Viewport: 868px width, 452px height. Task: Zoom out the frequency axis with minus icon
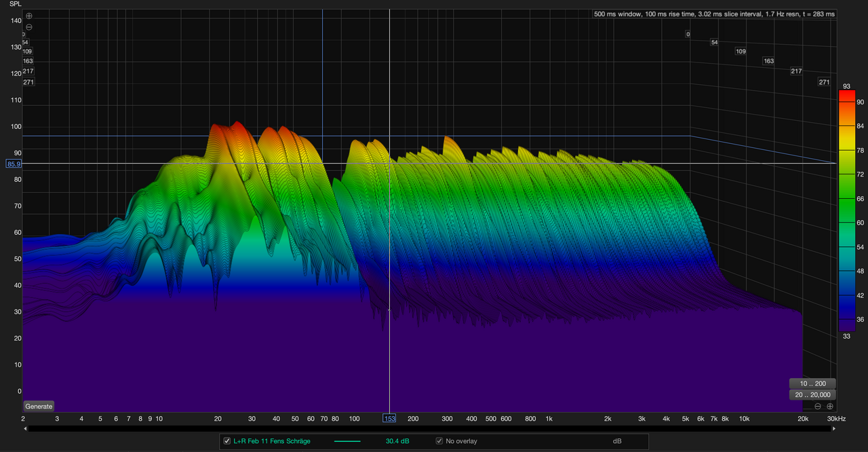[818, 406]
